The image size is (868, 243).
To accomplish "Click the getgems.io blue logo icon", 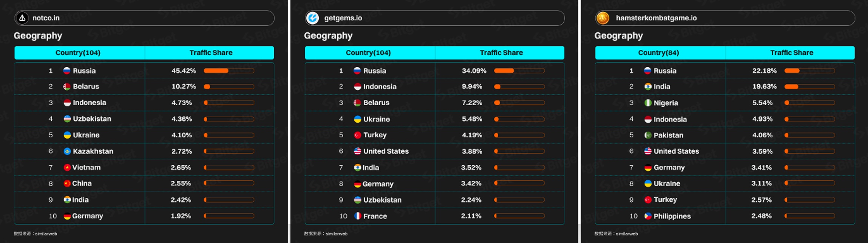I will 312,18.
